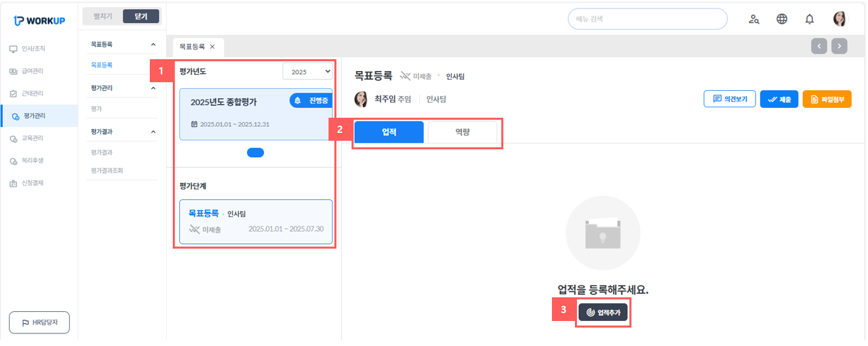Switch to the 업적 tab
The image size is (868, 346).
(x=389, y=132)
